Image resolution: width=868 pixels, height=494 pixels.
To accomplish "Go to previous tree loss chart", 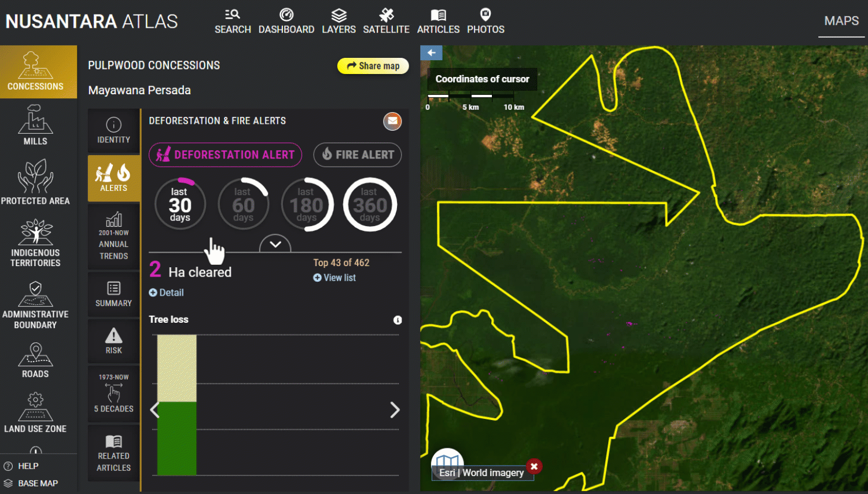I will [154, 410].
